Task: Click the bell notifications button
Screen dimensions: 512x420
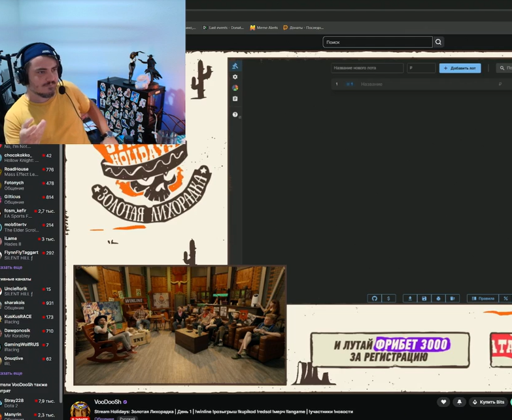Action: pos(459,402)
